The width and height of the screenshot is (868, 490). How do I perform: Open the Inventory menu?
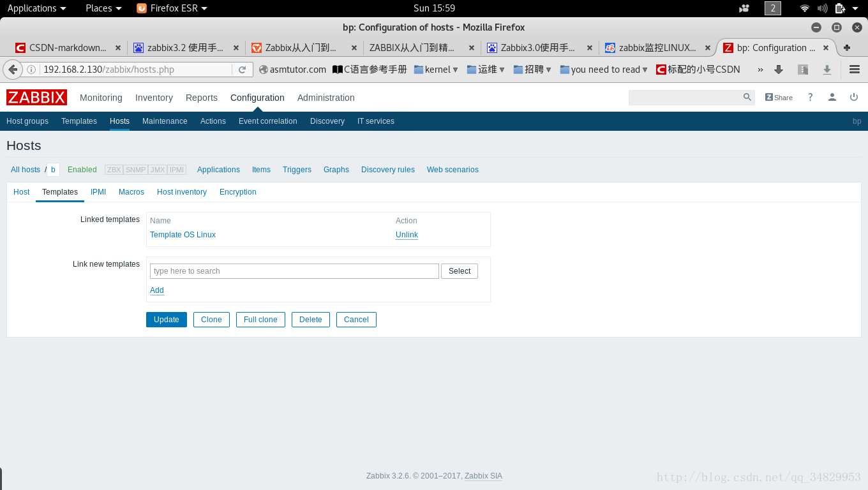[x=154, y=98]
